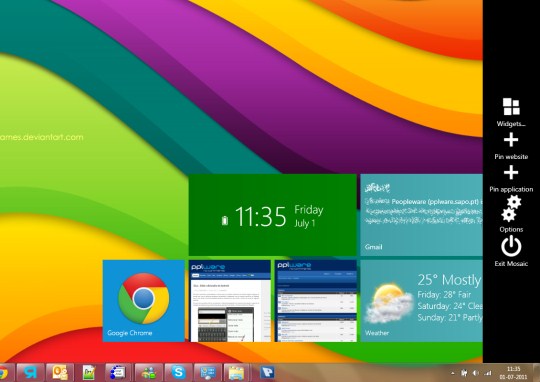
Task: Click the power plug tray icon
Action: (x=465, y=373)
